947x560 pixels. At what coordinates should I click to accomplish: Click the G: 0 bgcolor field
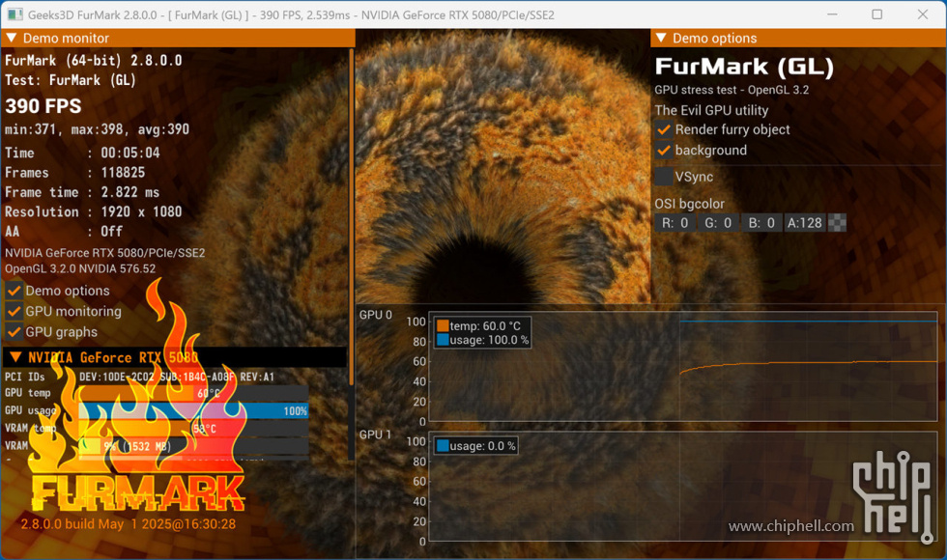pyautogui.click(x=717, y=223)
